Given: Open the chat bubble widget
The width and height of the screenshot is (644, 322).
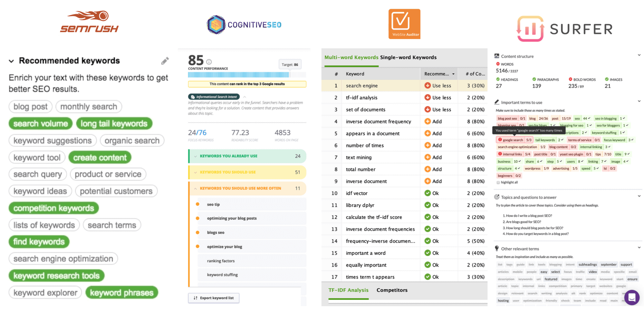Looking at the screenshot, I should click(x=632, y=298).
